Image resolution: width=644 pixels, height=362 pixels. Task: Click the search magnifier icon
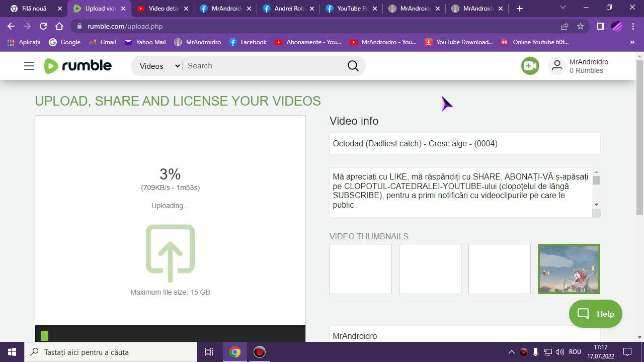click(353, 66)
